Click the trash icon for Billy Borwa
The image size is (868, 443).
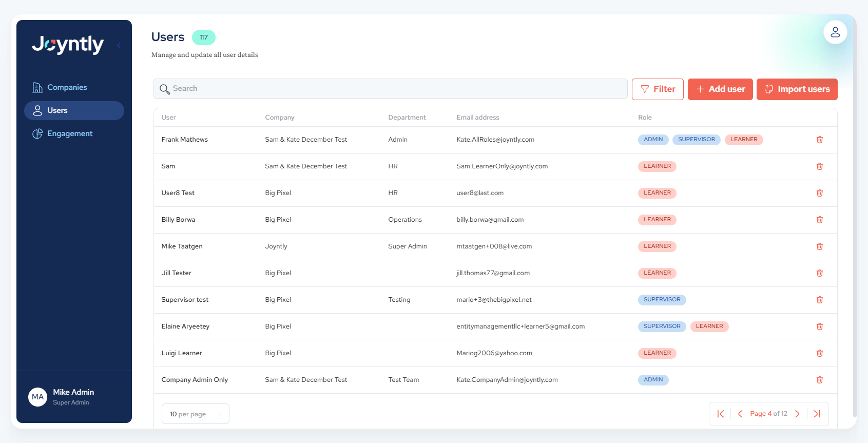point(819,220)
